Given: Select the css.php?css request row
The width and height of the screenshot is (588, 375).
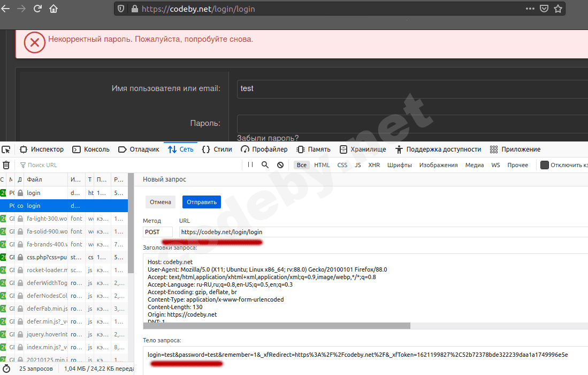Looking at the screenshot, I should coord(64,257).
